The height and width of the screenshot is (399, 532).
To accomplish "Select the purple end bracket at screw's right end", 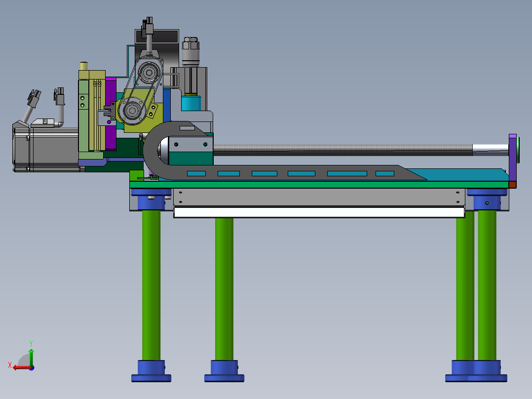I will (x=513, y=158).
